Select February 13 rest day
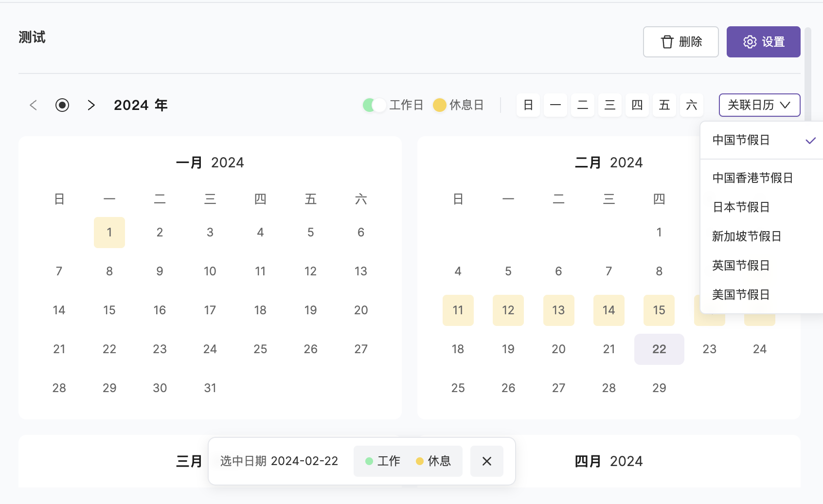Image resolution: width=823 pixels, height=504 pixels. coord(559,310)
